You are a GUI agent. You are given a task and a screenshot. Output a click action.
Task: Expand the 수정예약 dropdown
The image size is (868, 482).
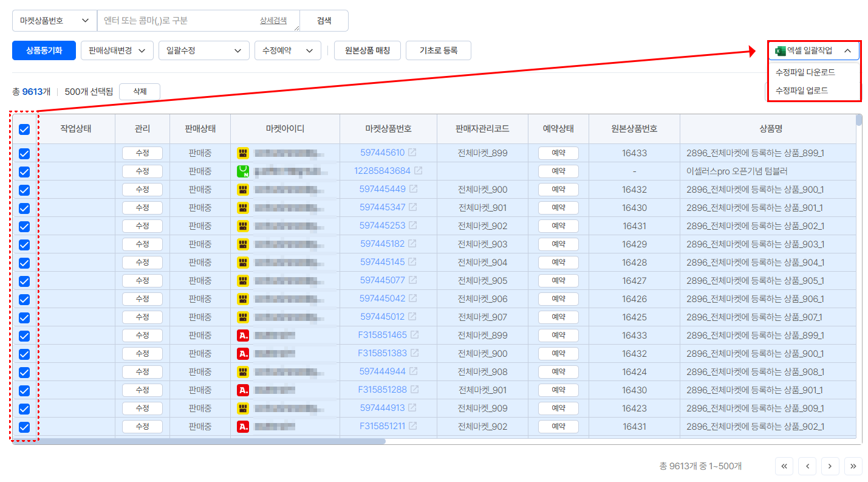pyautogui.click(x=288, y=50)
